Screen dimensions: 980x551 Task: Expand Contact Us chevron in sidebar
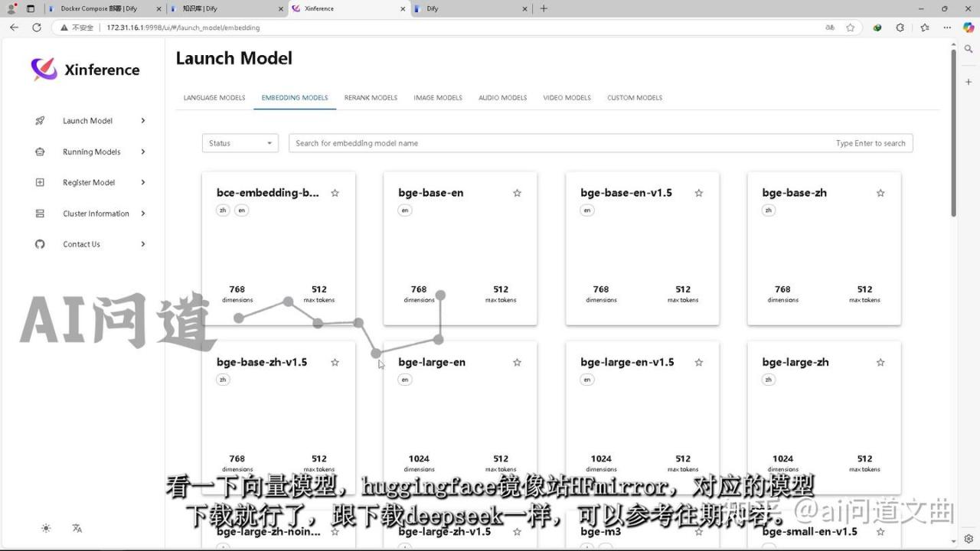tap(143, 244)
